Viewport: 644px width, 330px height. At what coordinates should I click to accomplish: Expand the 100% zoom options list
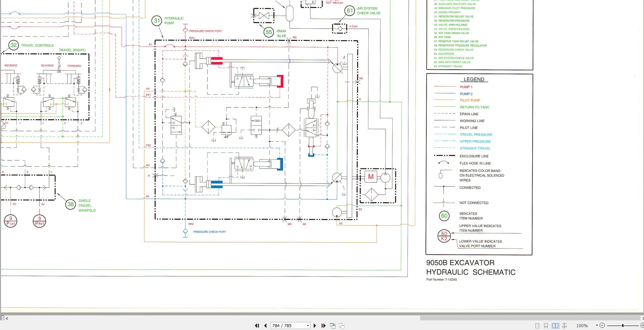(x=597, y=325)
